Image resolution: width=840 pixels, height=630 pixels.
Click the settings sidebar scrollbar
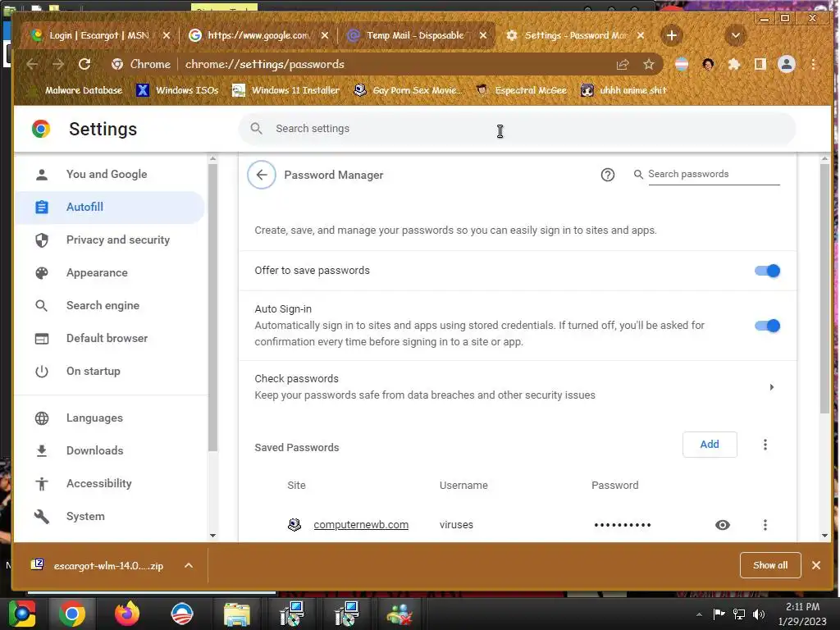pyautogui.click(x=212, y=308)
